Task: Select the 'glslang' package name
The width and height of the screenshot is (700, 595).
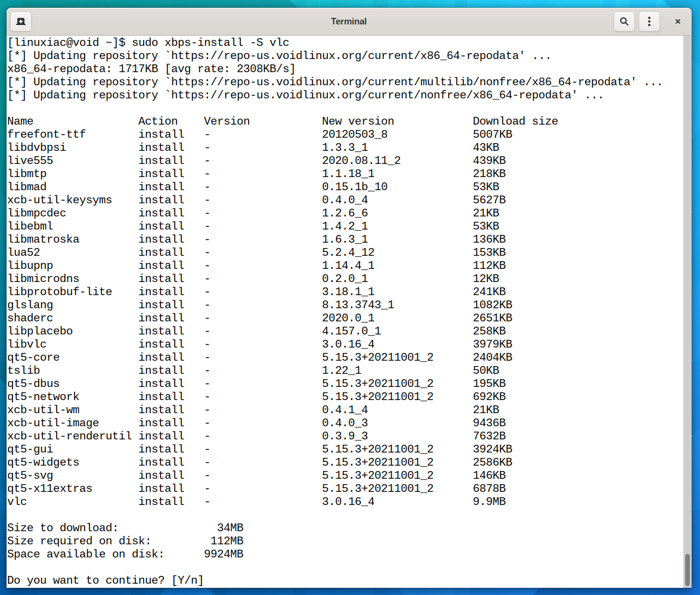Action: 30,305
